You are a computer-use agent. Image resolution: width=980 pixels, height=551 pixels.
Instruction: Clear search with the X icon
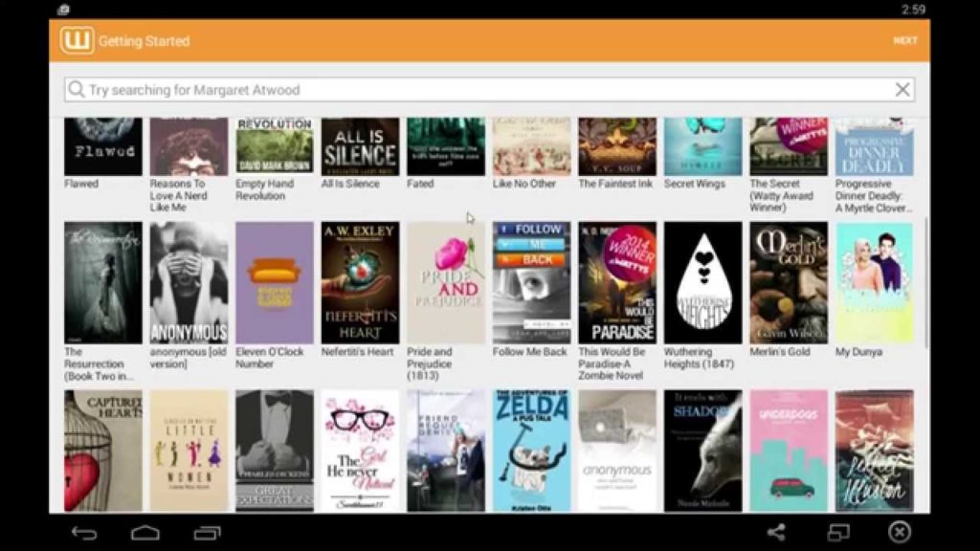coord(902,90)
